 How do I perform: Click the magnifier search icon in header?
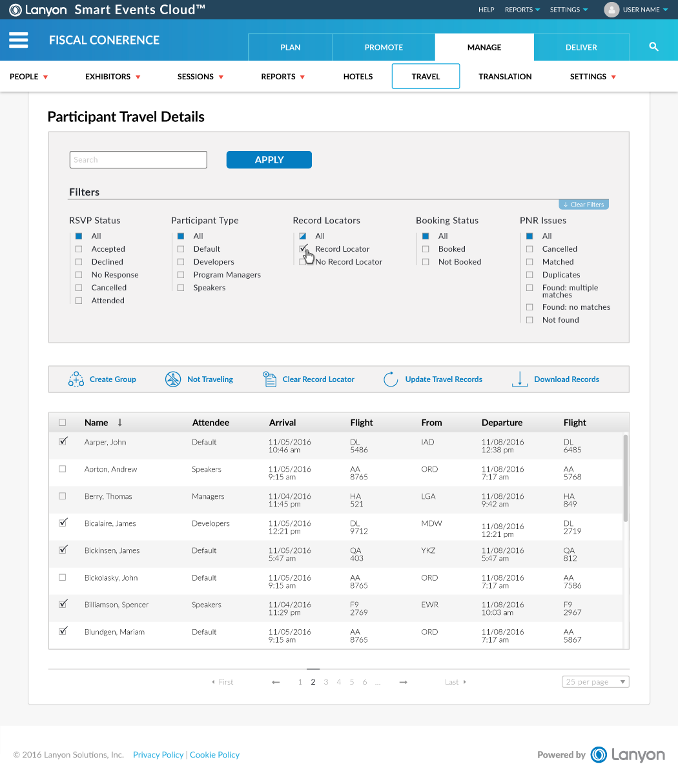[653, 47]
